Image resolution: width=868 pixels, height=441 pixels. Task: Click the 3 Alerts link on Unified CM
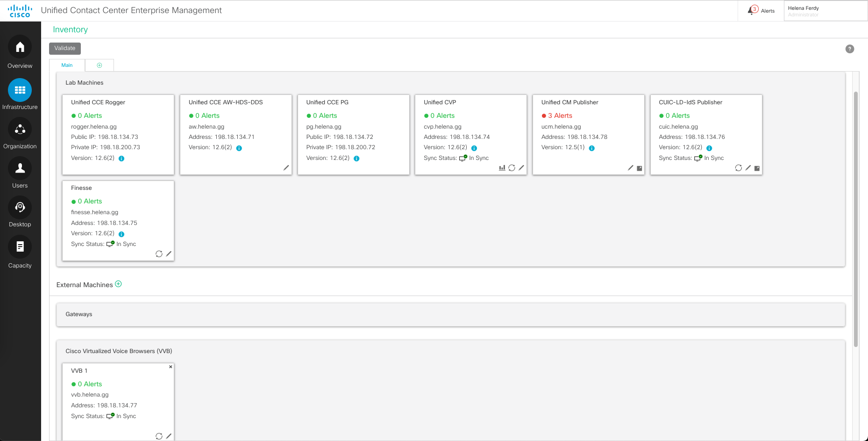pos(560,116)
